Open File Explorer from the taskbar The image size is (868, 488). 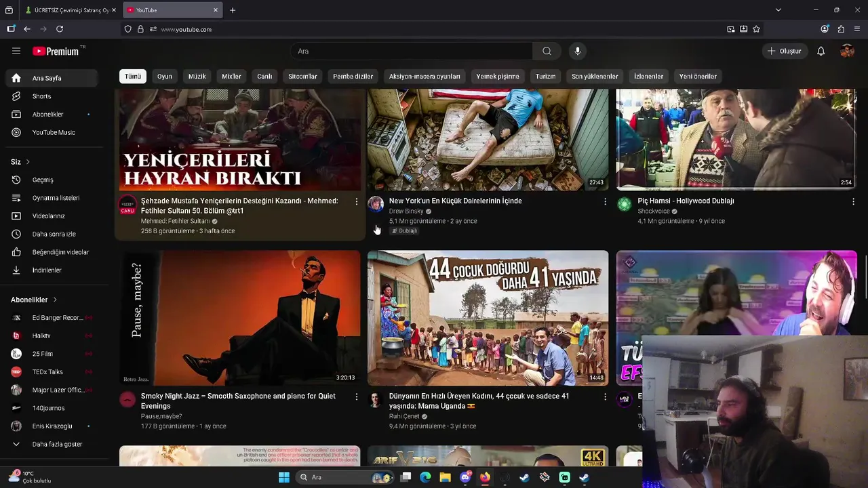445,477
